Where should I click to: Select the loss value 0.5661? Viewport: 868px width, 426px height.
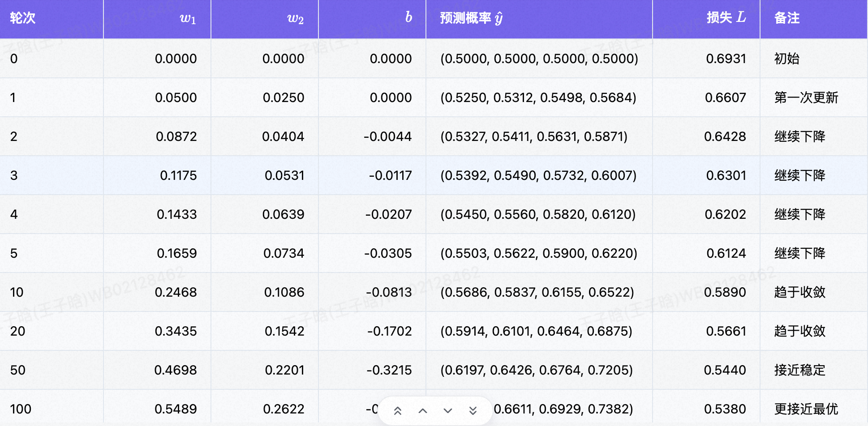(x=726, y=331)
